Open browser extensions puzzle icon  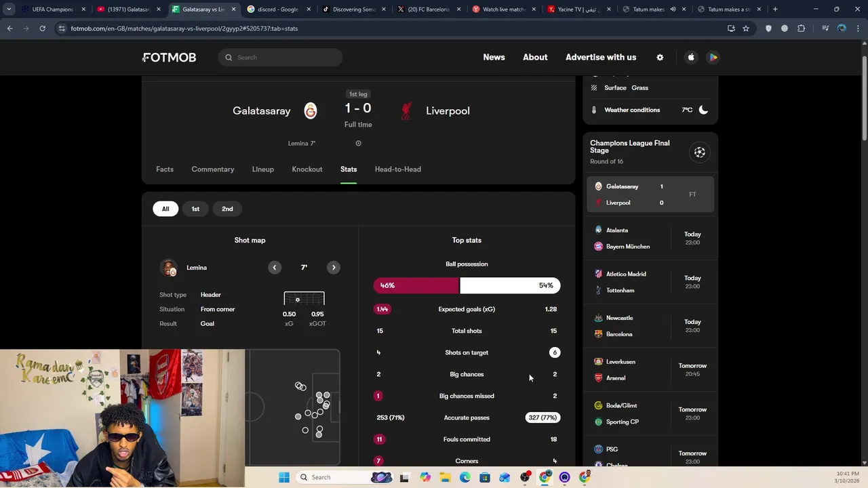tap(801, 28)
